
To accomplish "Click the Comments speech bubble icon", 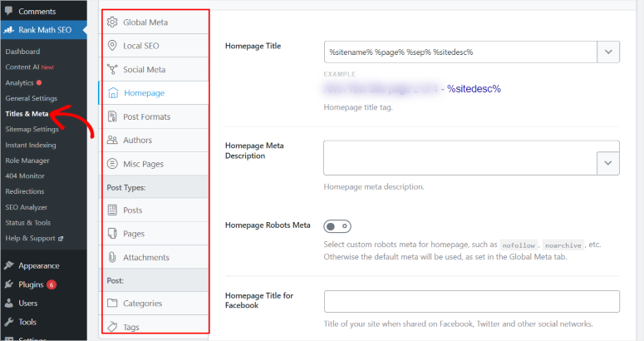I will pos(8,12).
